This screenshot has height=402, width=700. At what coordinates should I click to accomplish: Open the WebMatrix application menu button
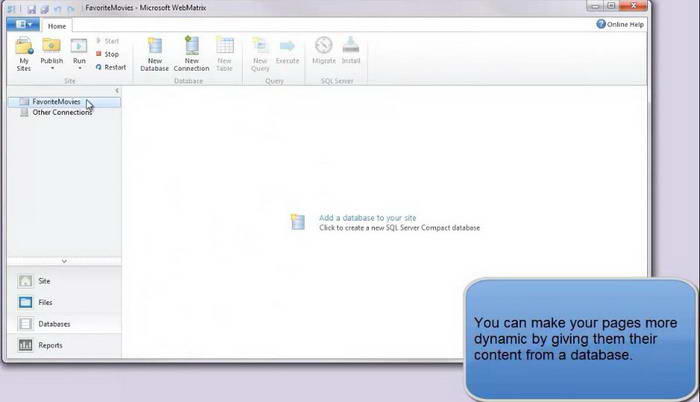23,25
